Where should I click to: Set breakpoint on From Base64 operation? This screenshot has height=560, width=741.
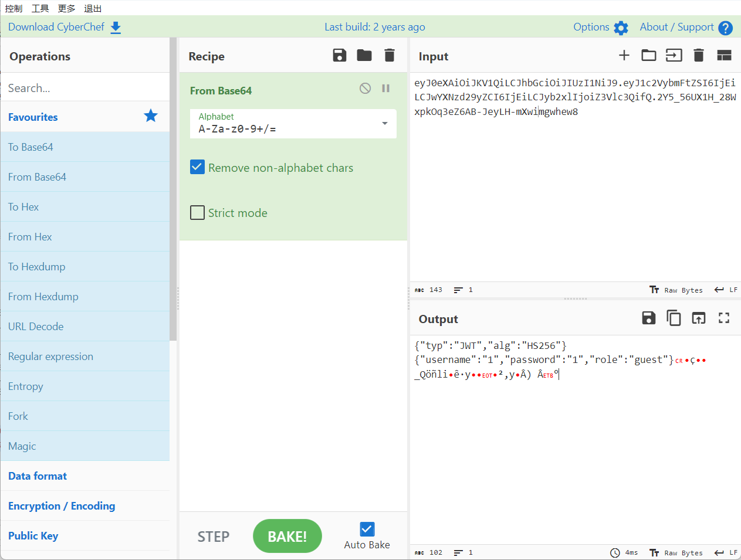385,89
